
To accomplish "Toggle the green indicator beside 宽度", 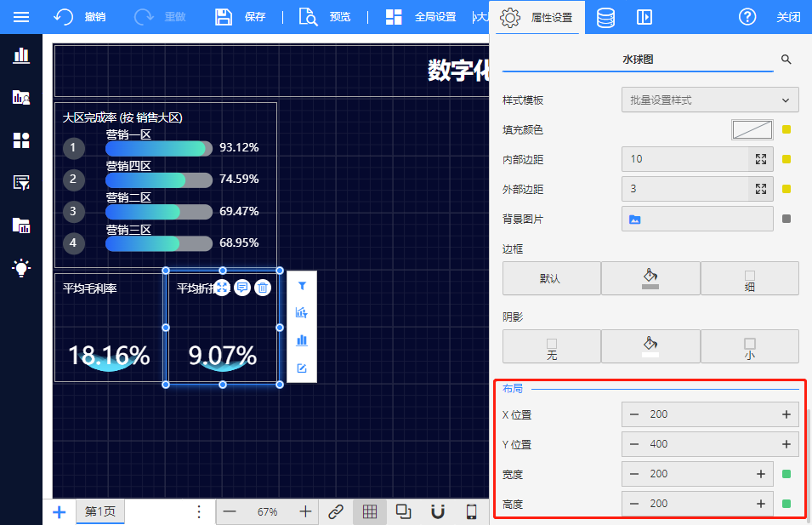I will point(786,474).
